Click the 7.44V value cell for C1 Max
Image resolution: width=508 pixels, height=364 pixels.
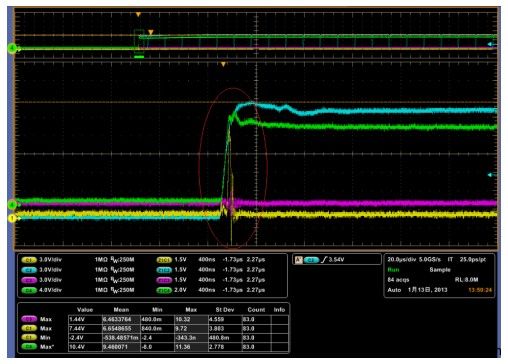85,328
